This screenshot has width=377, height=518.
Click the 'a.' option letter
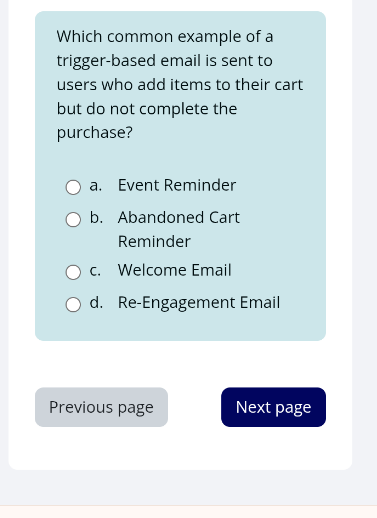[x=96, y=186]
